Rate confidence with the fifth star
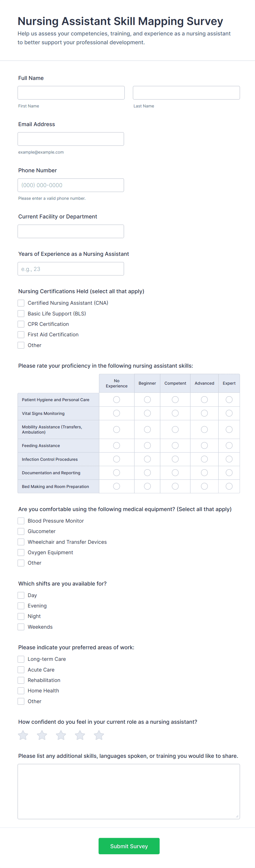The image size is (255, 868). 99,735
